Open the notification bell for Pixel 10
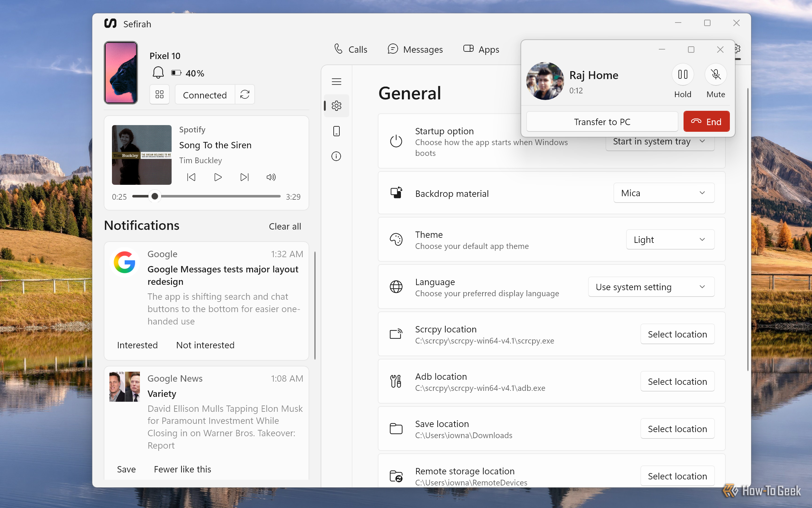 click(158, 73)
